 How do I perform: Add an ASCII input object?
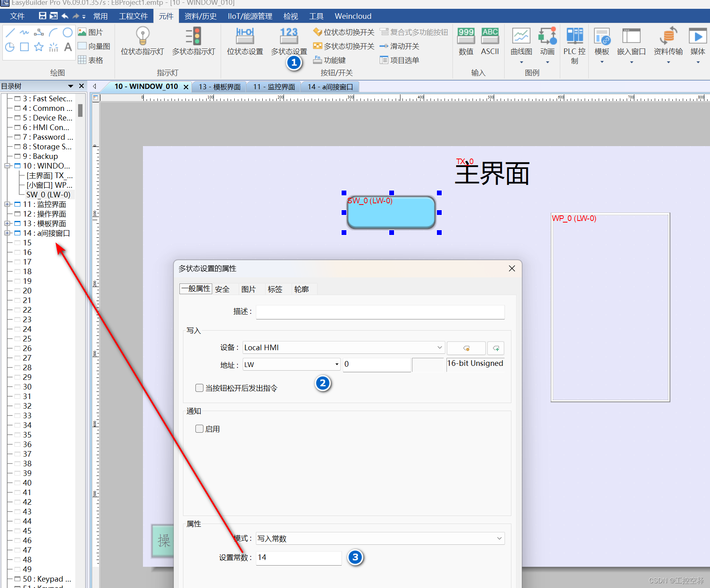click(x=490, y=41)
